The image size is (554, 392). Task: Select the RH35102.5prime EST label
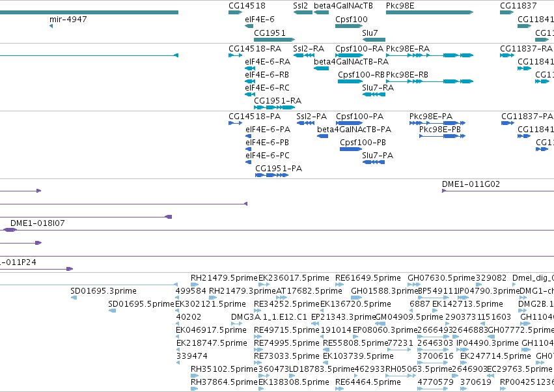225,369
